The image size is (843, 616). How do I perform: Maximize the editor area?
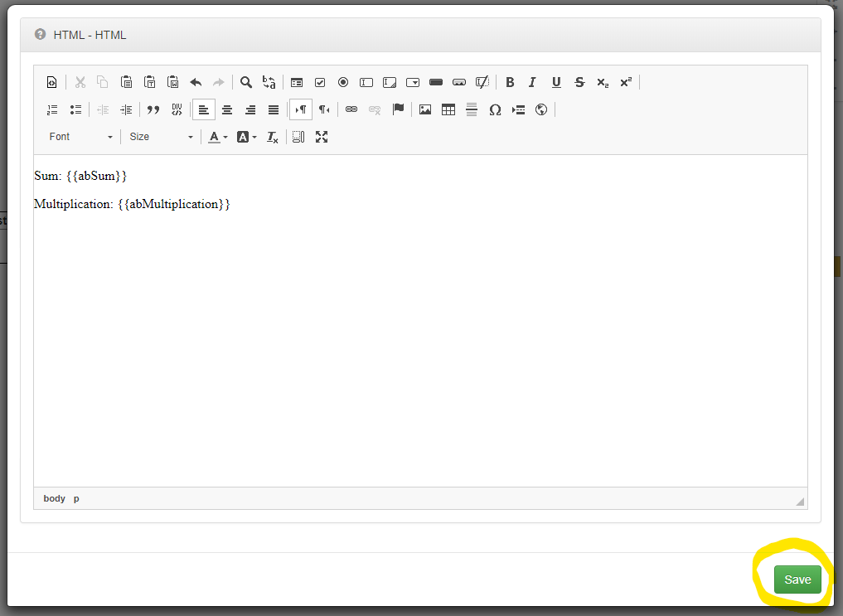pyautogui.click(x=322, y=137)
